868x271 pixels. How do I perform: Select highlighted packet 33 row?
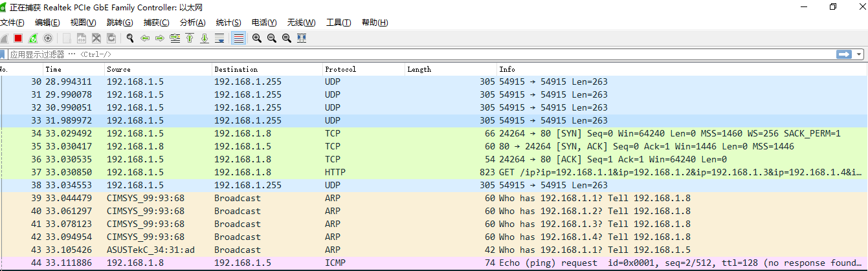(x=434, y=121)
